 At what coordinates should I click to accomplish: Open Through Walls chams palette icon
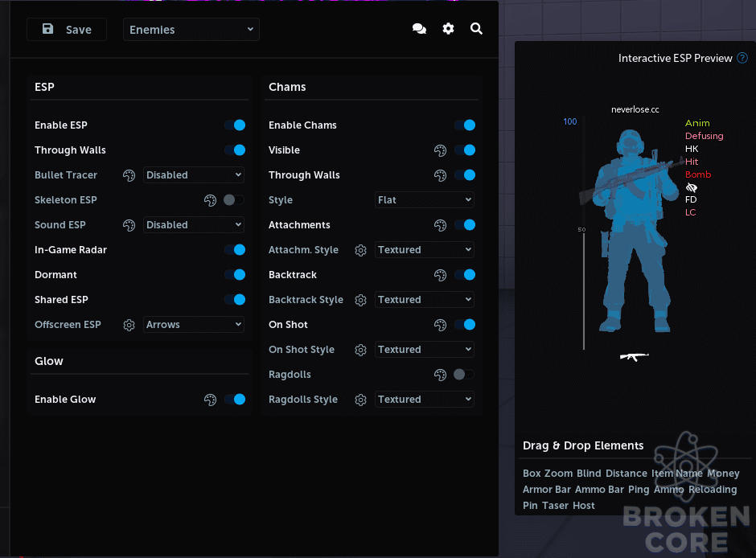440,175
